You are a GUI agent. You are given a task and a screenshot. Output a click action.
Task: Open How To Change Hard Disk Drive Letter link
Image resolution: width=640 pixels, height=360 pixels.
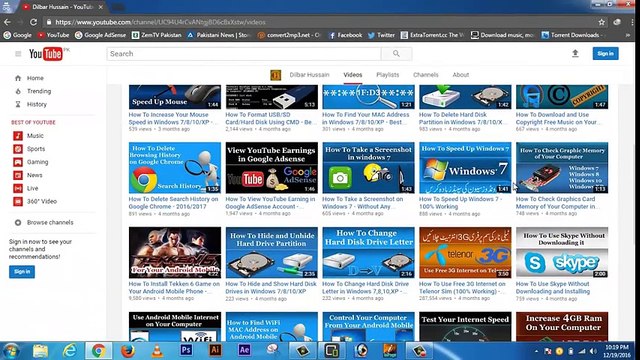tap(366, 287)
